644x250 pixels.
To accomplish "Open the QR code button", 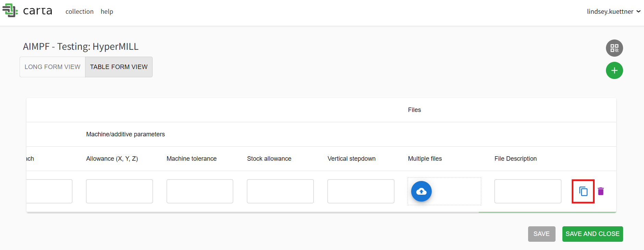I will point(614,48).
